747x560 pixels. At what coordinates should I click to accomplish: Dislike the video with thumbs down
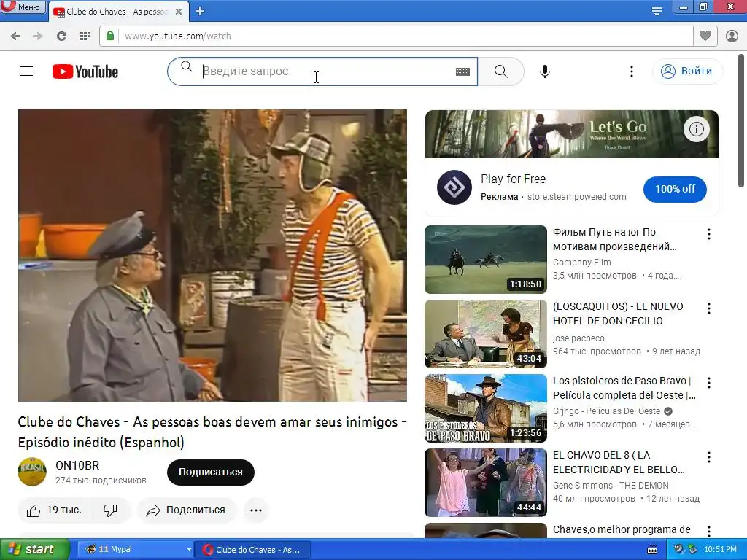point(111,510)
